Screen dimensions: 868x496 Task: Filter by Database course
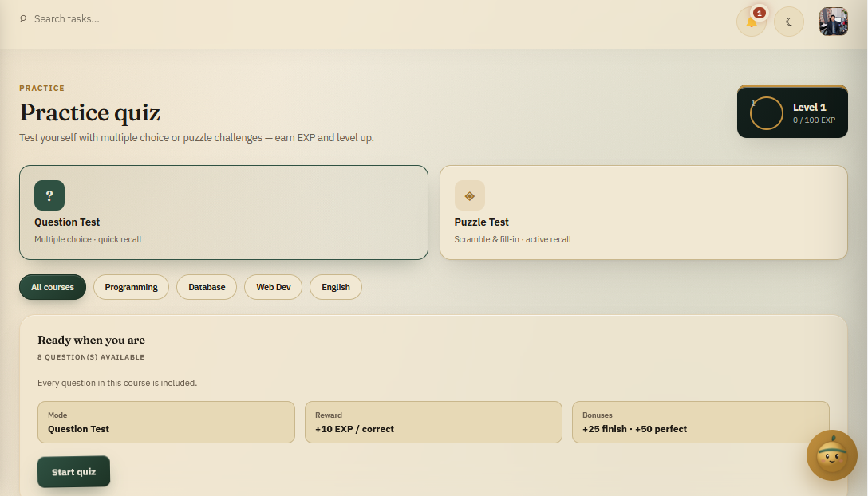coord(207,287)
